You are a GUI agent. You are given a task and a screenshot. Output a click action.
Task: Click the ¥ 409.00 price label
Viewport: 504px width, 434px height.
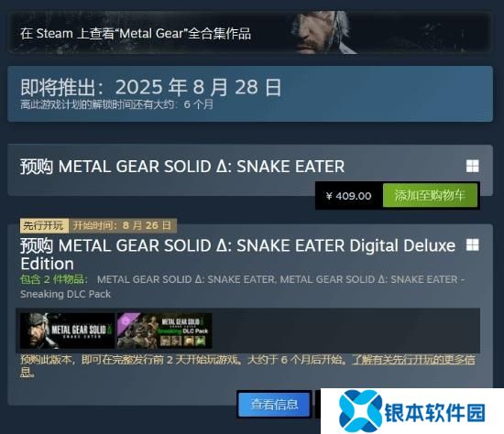pyautogui.click(x=349, y=196)
